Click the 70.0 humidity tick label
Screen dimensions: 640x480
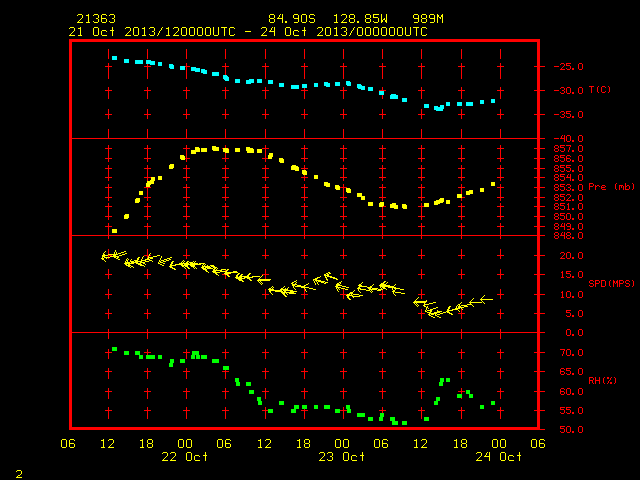click(x=571, y=352)
